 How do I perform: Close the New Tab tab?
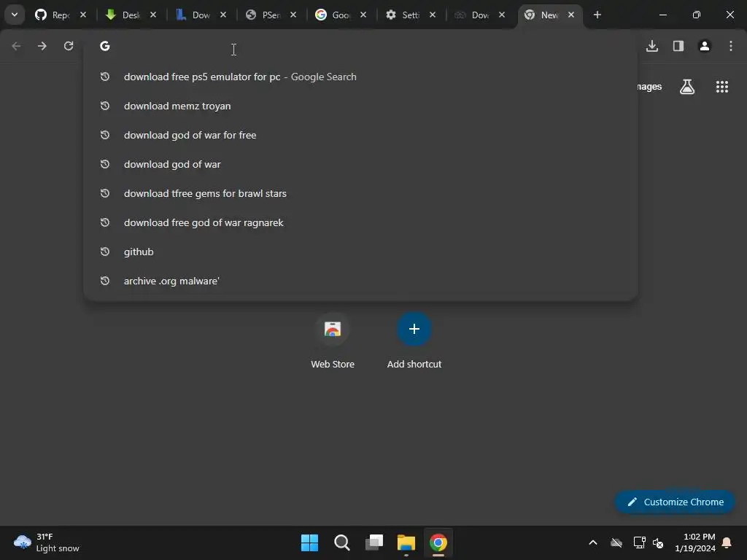[x=571, y=15]
